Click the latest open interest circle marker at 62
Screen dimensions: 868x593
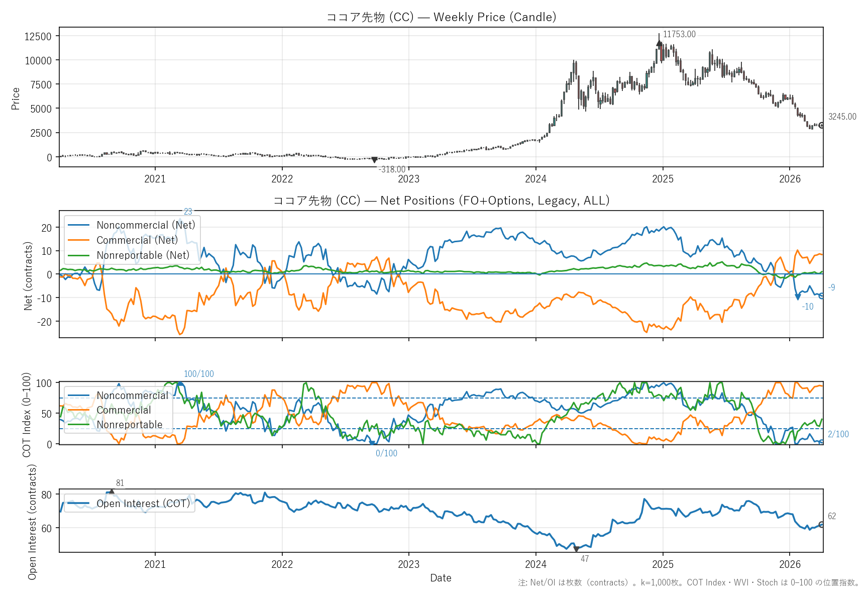click(821, 525)
